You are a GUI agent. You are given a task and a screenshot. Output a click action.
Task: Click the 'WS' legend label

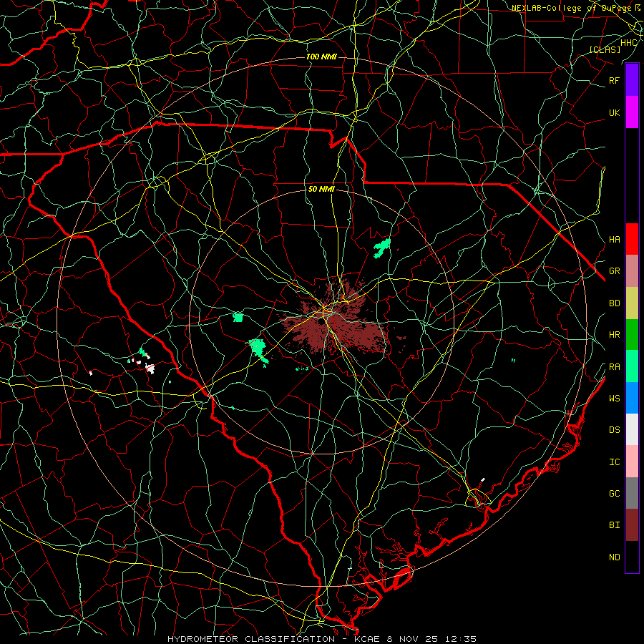pyautogui.click(x=614, y=398)
